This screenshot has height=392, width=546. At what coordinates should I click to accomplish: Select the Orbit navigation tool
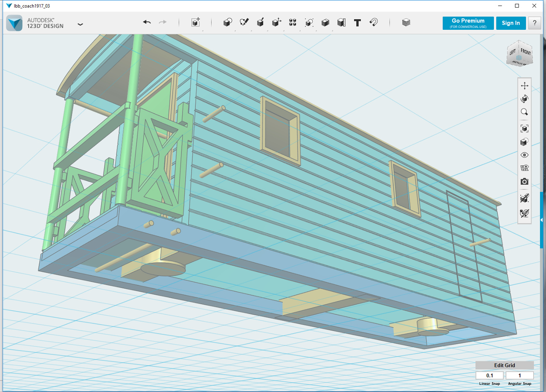click(525, 99)
